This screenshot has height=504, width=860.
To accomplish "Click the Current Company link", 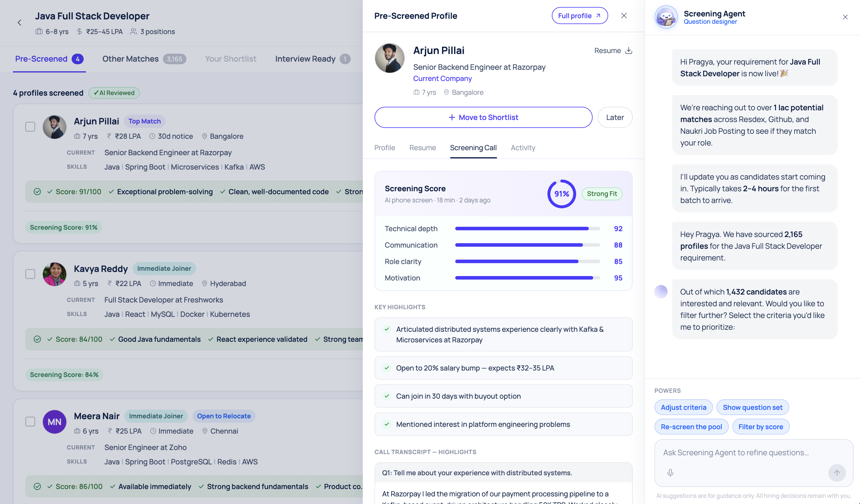I will tap(442, 78).
